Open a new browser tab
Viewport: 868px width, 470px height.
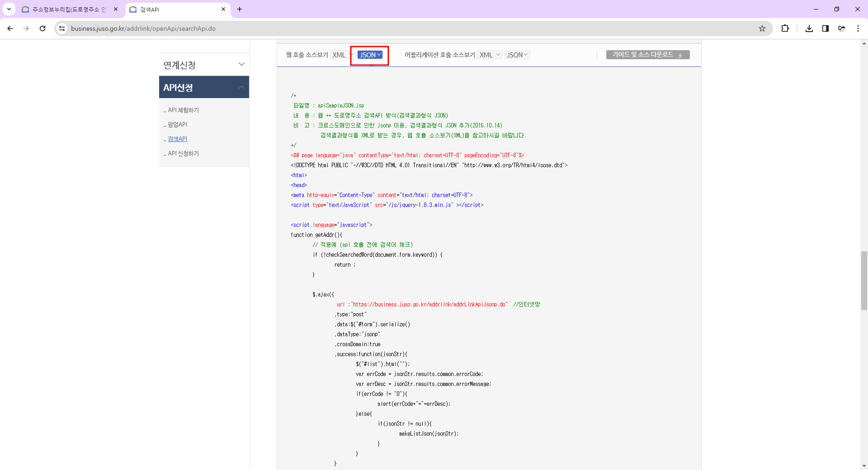[240, 9]
